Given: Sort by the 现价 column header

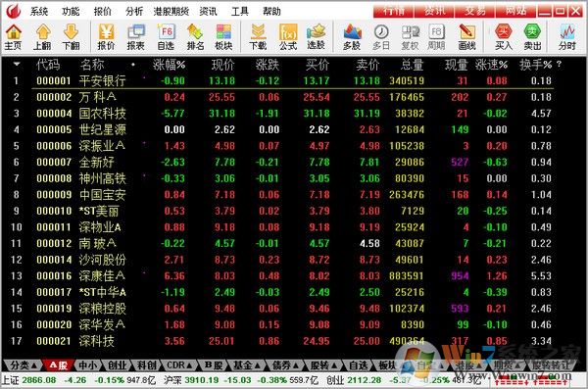Looking at the screenshot, I should [222, 65].
